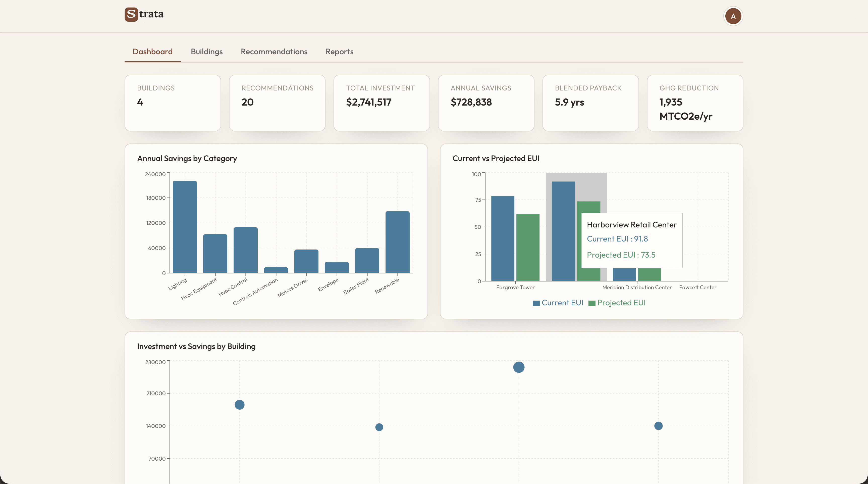Open the user avatar menu
The height and width of the screenshot is (484, 868).
point(733,16)
